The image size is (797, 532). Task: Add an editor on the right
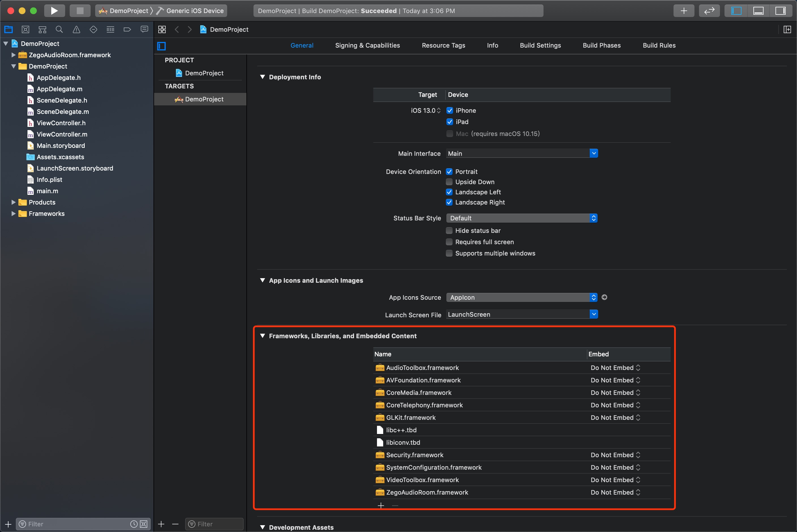coord(787,29)
